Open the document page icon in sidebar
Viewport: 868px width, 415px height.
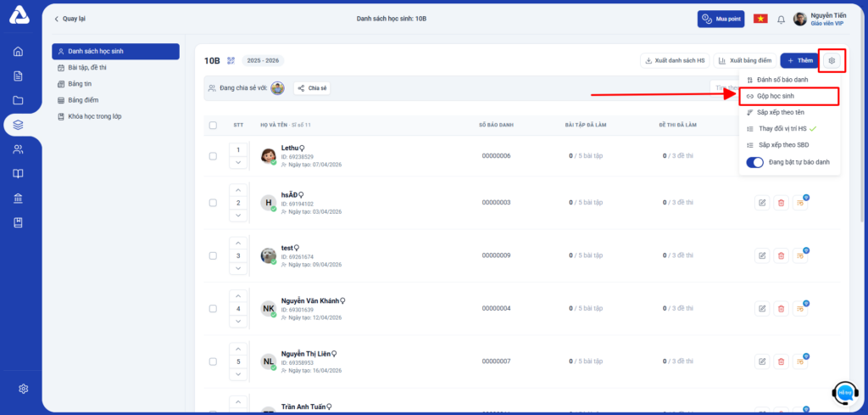[19, 76]
